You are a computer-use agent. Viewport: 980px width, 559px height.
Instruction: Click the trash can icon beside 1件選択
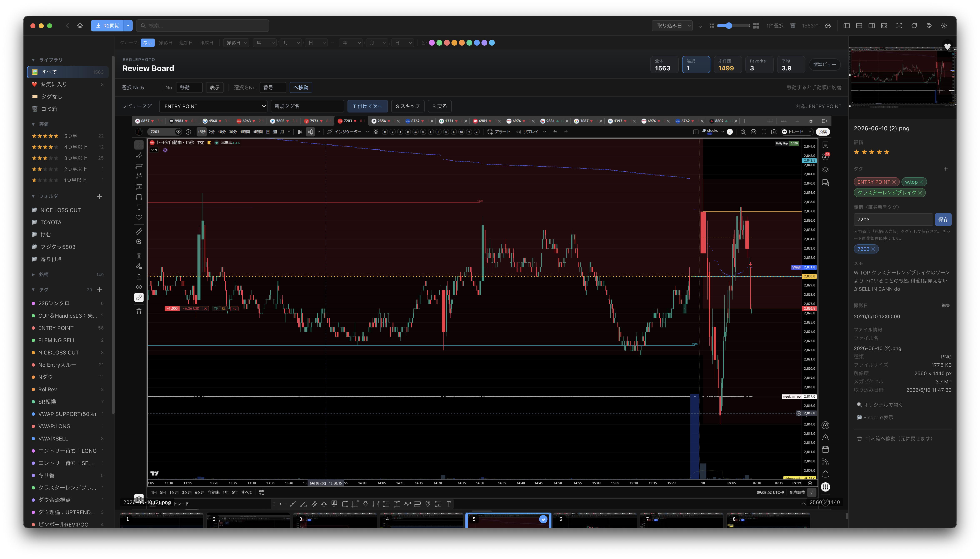click(x=792, y=26)
